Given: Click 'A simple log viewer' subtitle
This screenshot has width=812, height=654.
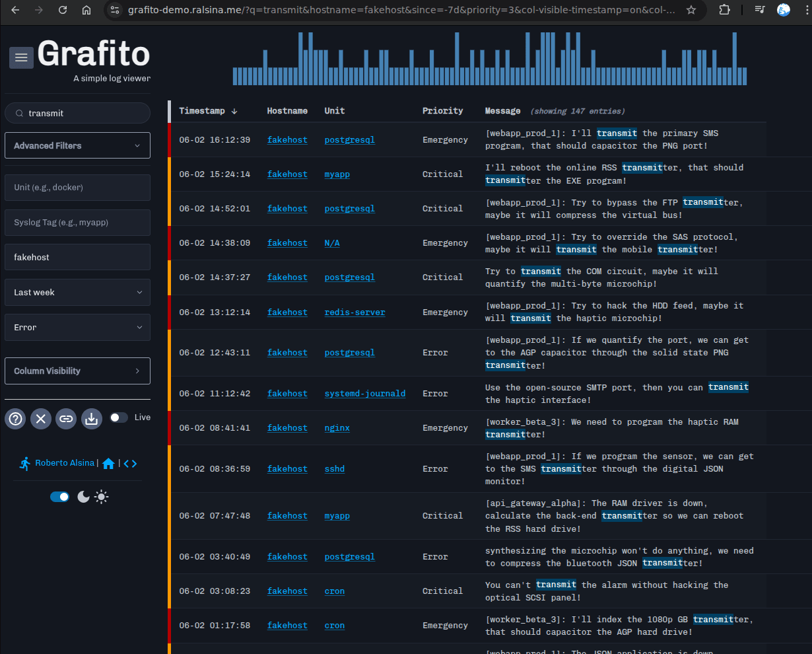Looking at the screenshot, I should 112,79.
